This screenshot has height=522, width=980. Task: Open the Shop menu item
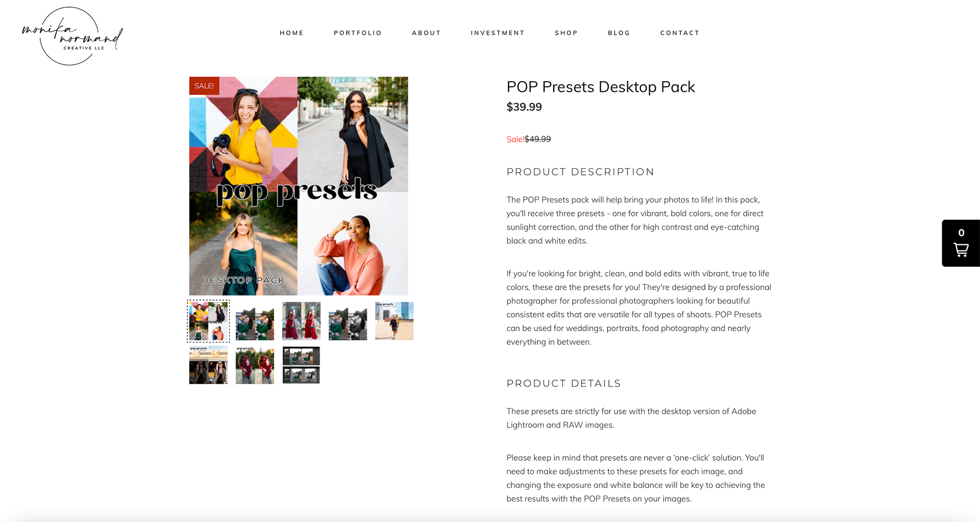pyautogui.click(x=566, y=33)
